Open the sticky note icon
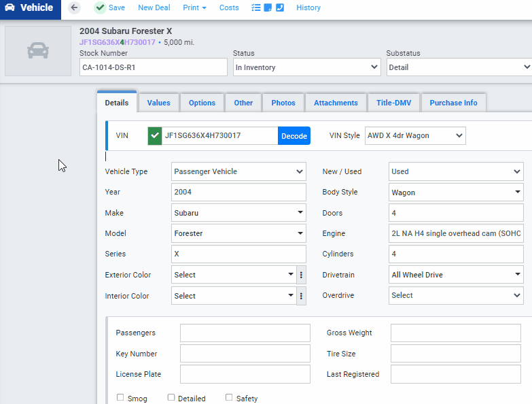532x404 pixels. point(268,7)
